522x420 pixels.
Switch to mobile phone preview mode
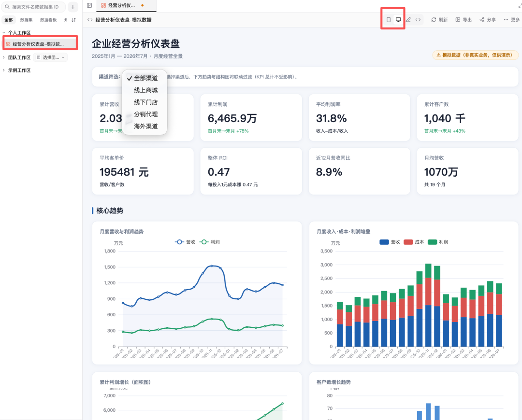[388, 20]
